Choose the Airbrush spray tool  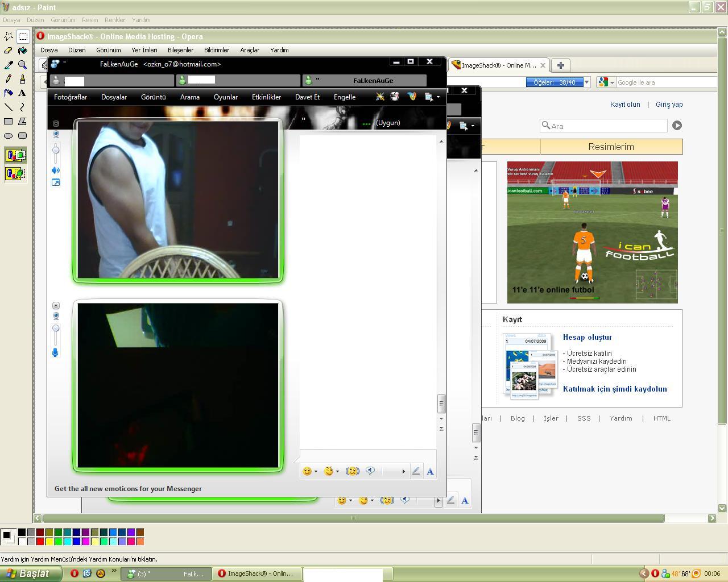9,93
